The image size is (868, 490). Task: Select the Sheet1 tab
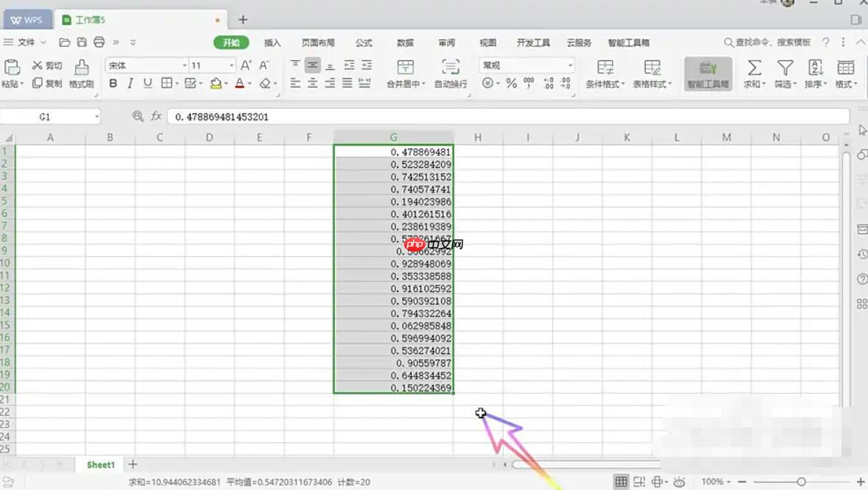click(x=101, y=464)
